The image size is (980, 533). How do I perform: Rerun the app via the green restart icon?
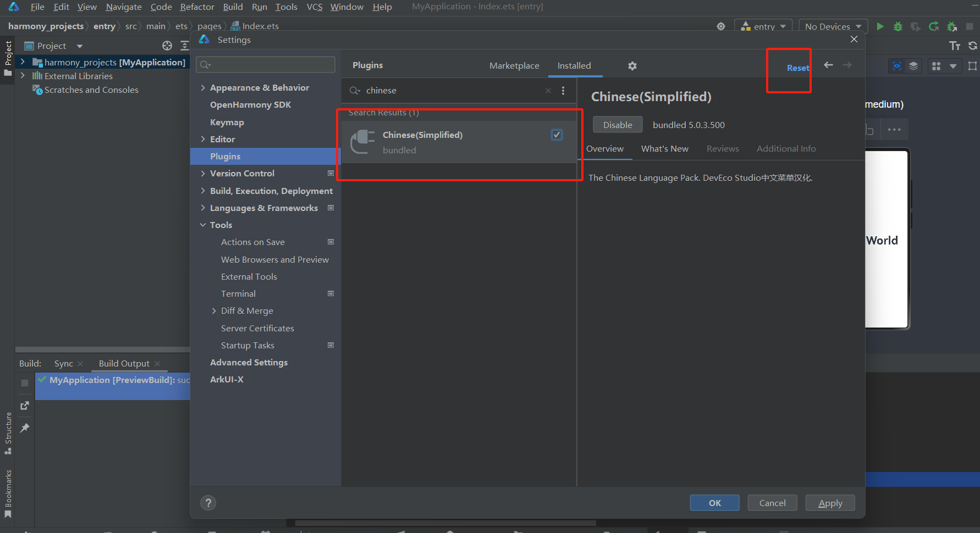[933, 26]
